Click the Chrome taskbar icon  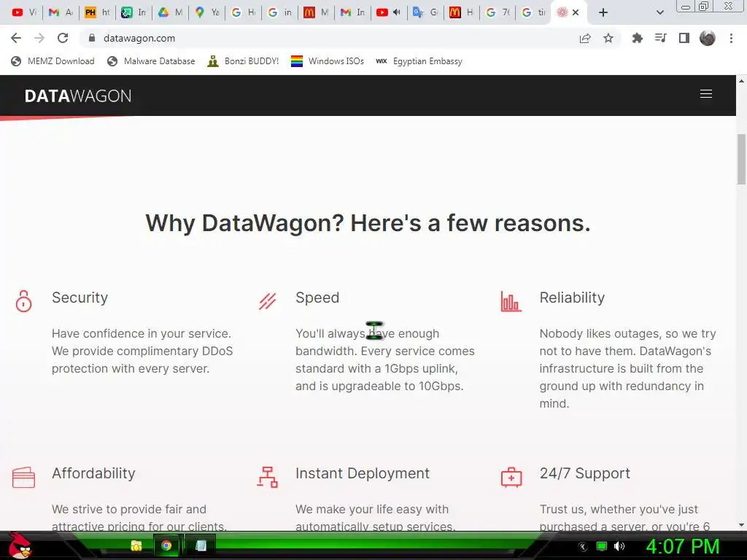point(166,545)
